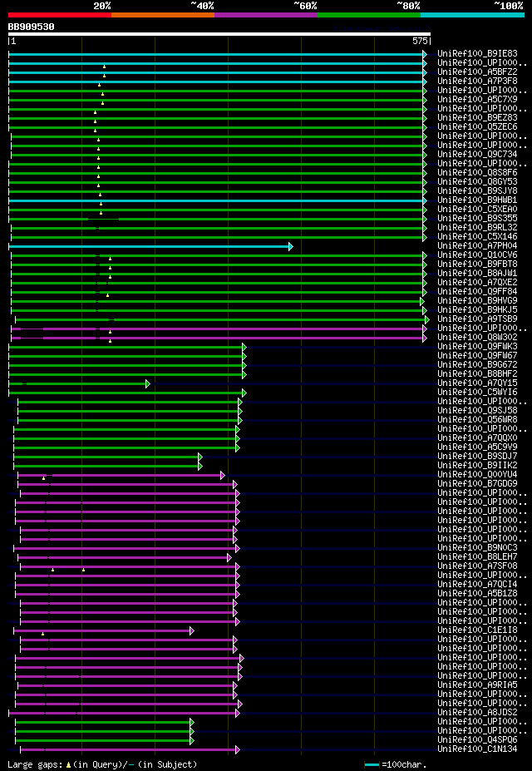Select the UniRef100_Q8GY53 label
The image size is (532, 771).
(477, 181)
